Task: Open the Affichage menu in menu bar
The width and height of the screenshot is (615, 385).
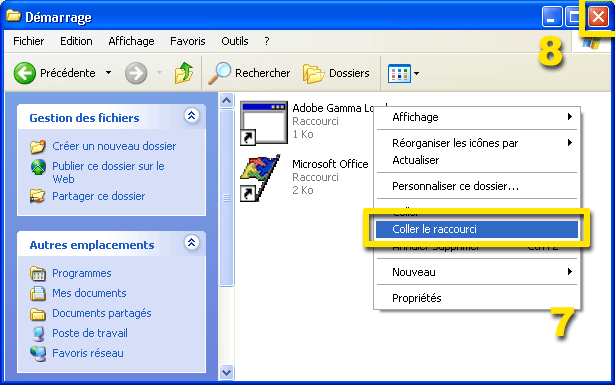Action: 131,41
